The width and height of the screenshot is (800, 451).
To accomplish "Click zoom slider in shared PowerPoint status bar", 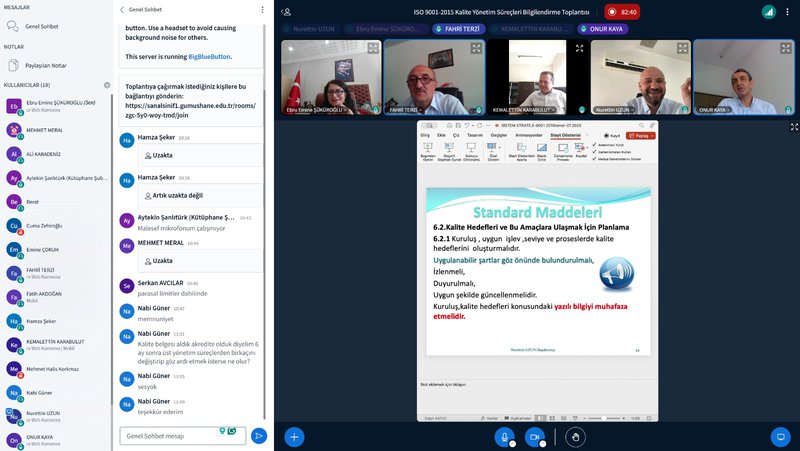I will tap(605, 418).
